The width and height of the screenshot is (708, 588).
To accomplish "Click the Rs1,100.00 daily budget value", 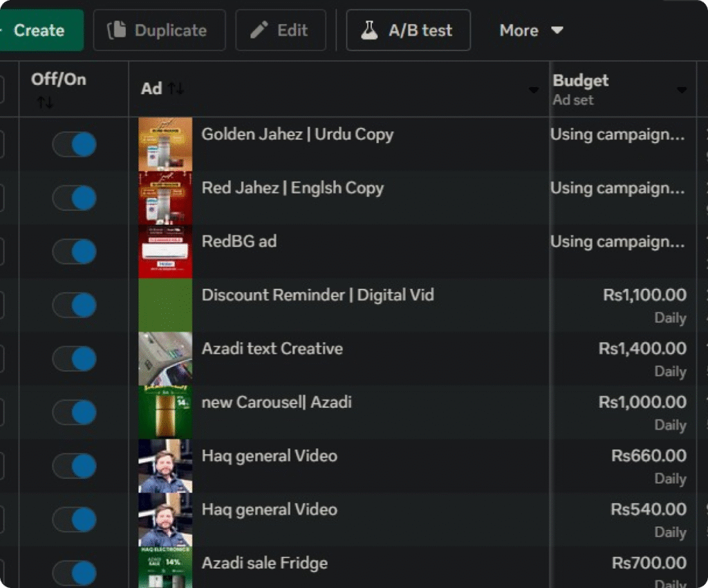I will tap(644, 295).
